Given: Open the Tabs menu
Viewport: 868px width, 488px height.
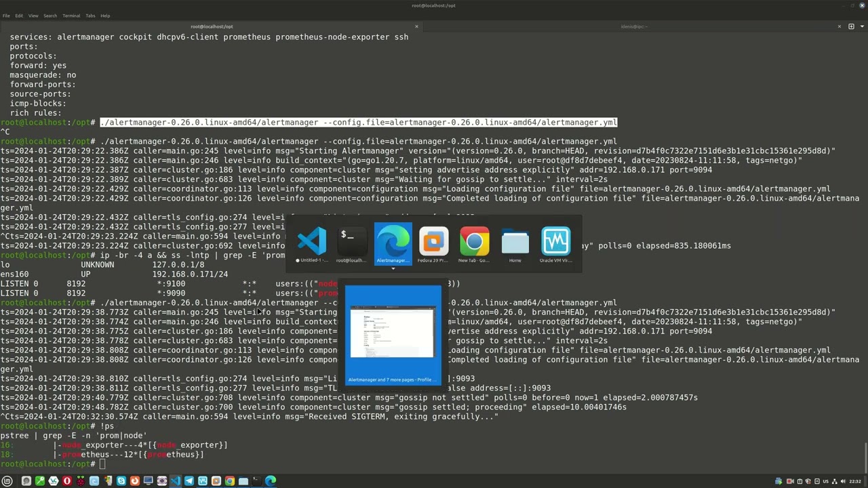Looking at the screenshot, I should [90, 16].
